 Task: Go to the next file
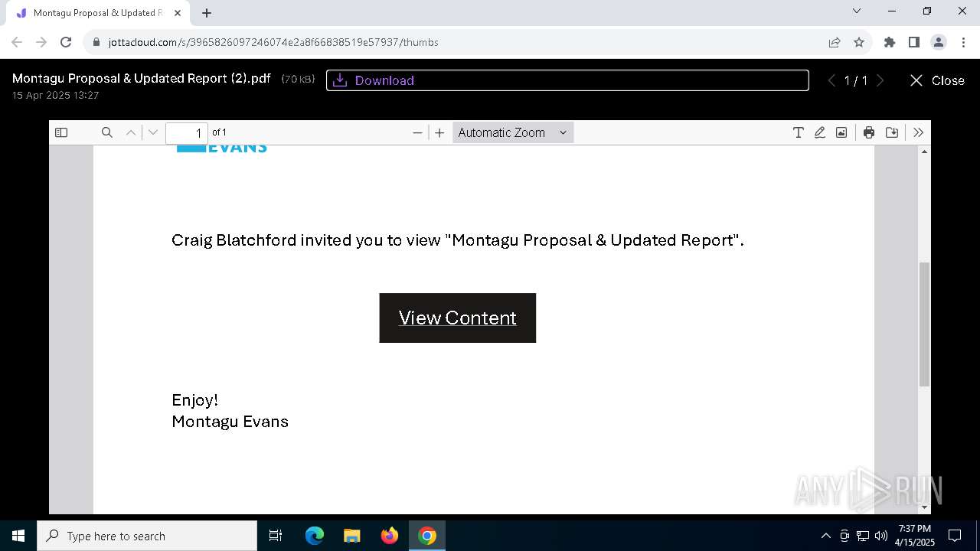pos(880,80)
